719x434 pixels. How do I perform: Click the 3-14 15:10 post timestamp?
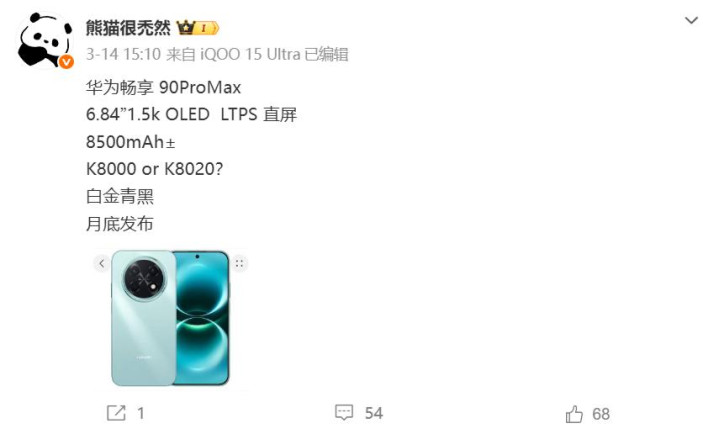(x=123, y=54)
